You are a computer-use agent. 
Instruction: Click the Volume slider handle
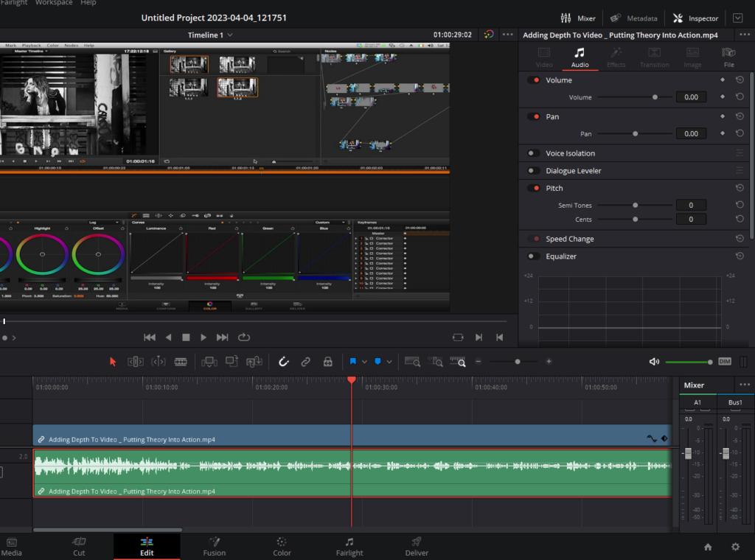tap(655, 97)
